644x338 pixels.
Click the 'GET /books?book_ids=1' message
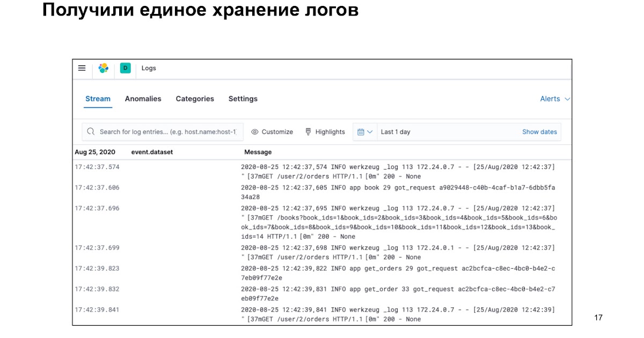399,222
